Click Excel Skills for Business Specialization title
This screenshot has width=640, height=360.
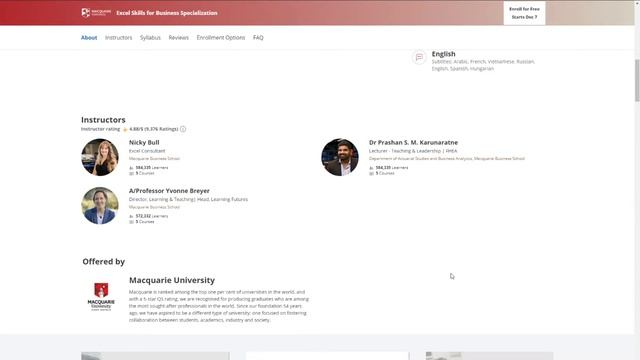[167, 13]
